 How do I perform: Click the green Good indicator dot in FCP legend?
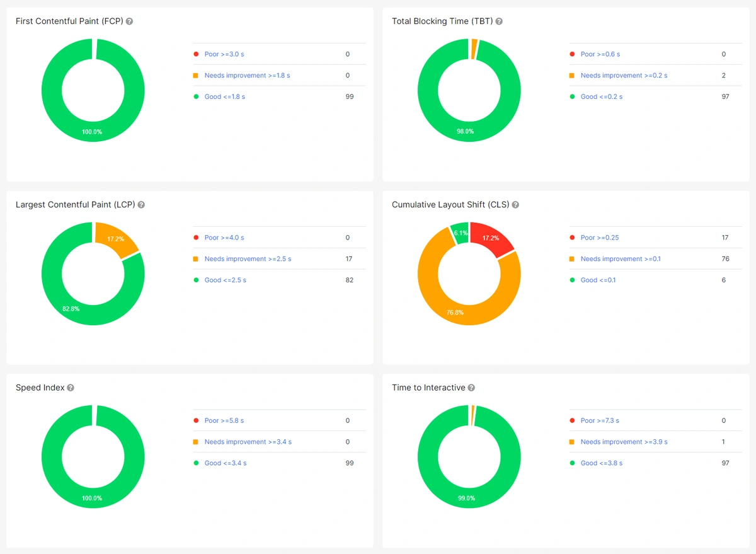(x=196, y=96)
